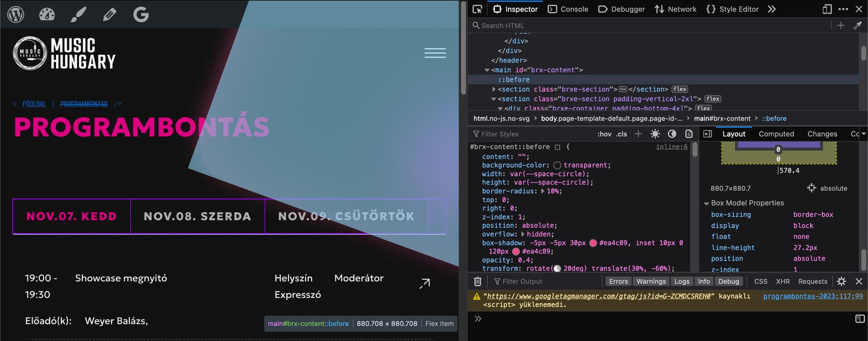This screenshot has width=868, height=341.
Task: Click the Search HTML input field
Action: (x=651, y=26)
